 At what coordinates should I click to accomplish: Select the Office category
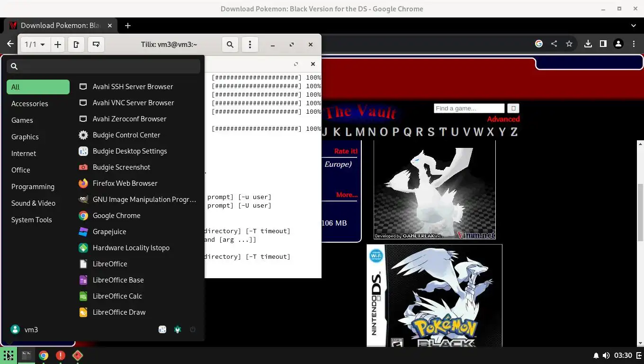coord(38,170)
